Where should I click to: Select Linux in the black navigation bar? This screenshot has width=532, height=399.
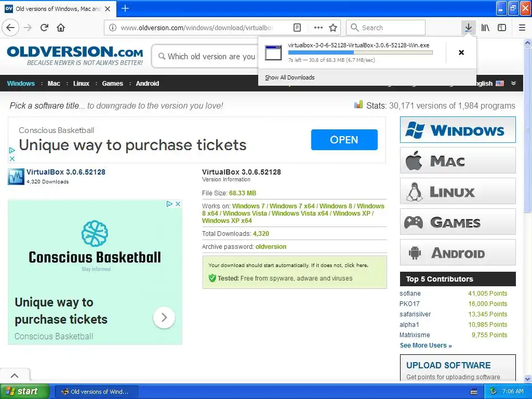(x=81, y=84)
